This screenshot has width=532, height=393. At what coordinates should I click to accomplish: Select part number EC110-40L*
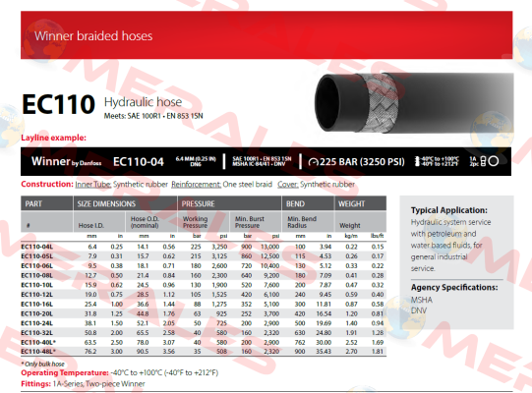[38, 343]
